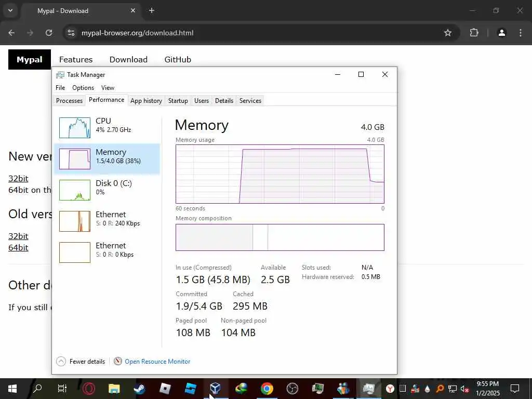Select the Performance tab

tap(107, 100)
